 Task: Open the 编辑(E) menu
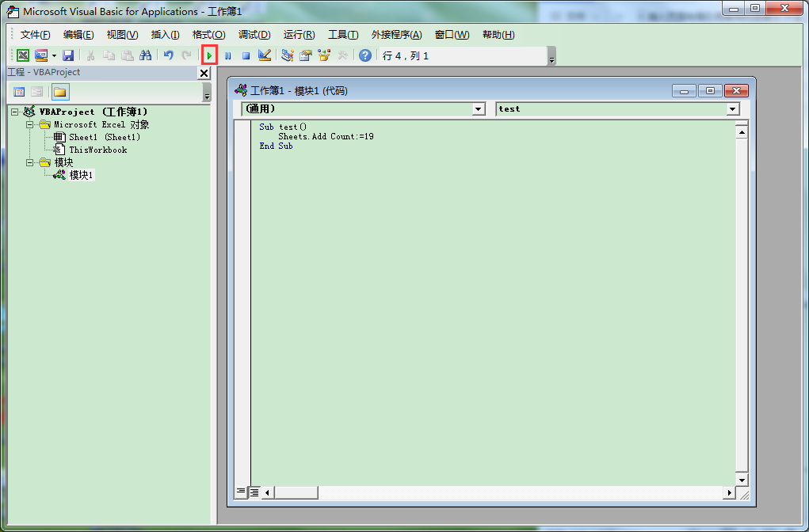tap(78, 35)
